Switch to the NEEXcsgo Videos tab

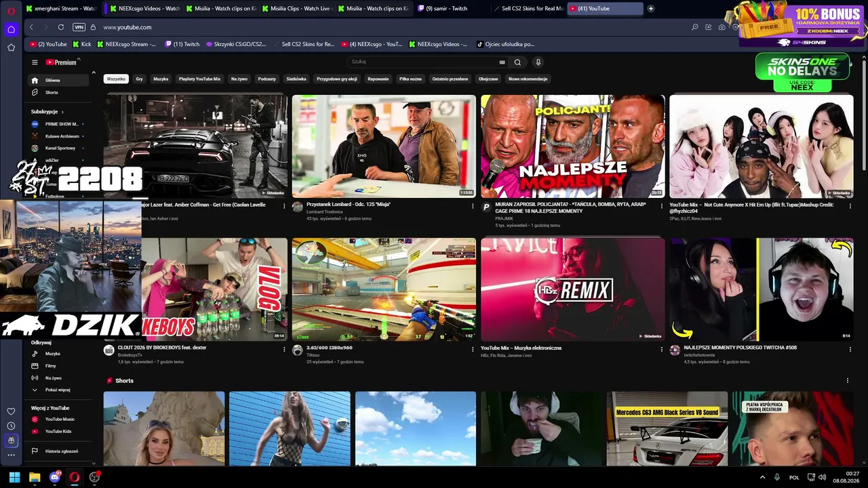click(x=143, y=9)
